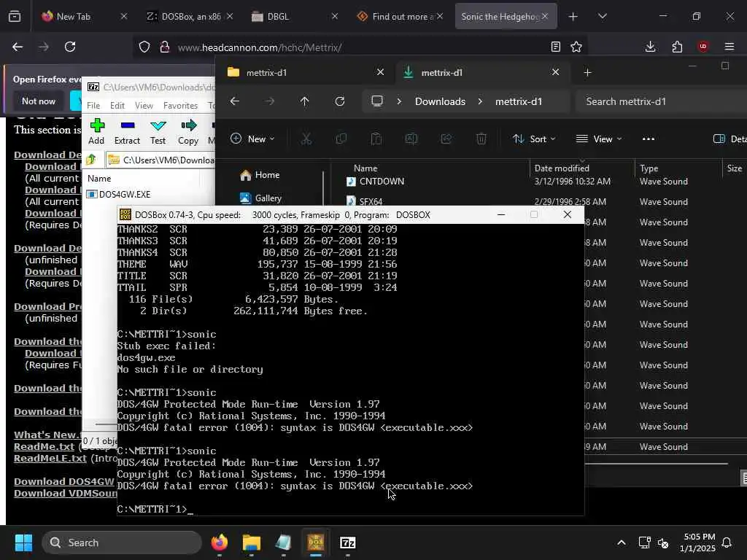
Task: Toggle the Details pane button
Action: coord(729,139)
